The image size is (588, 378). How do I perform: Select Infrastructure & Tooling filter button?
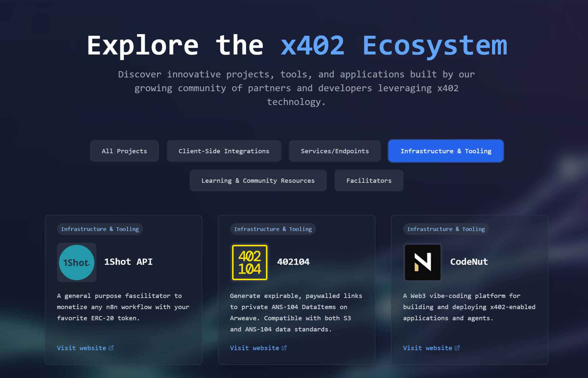coord(446,151)
